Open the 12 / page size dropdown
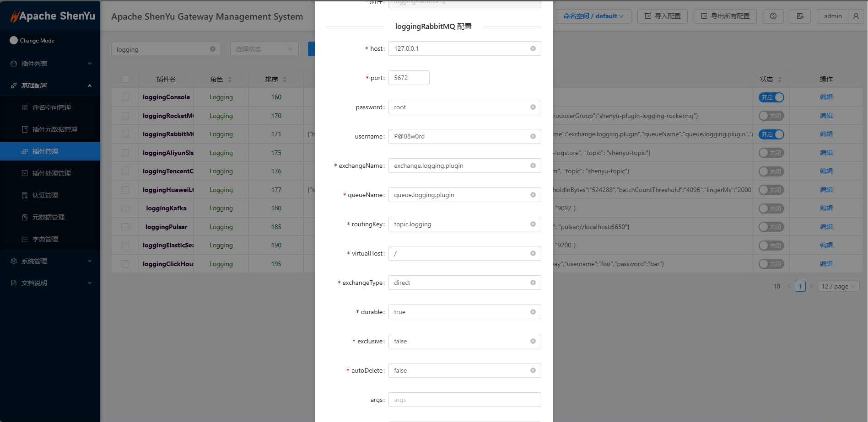868x422 pixels. (x=838, y=286)
